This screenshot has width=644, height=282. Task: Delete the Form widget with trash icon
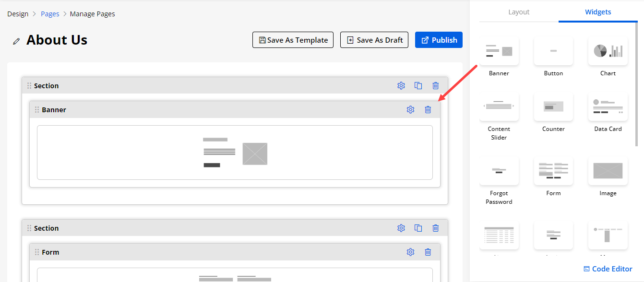click(x=428, y=252)
